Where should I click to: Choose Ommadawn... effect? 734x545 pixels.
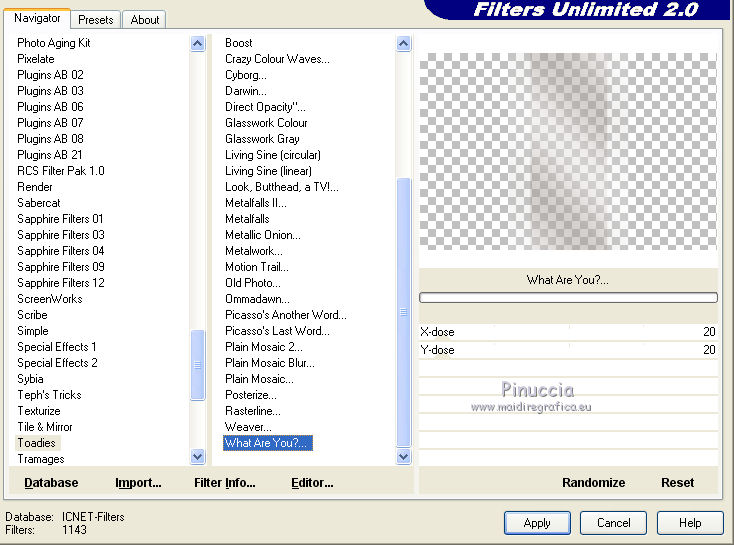pos(257,299)
